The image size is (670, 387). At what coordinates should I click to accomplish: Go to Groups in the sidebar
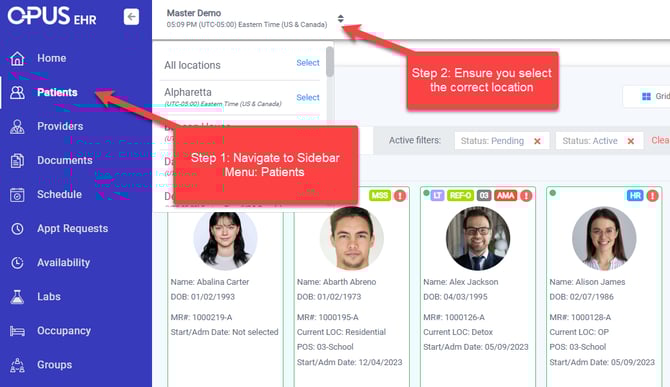[x=54, y=365]
